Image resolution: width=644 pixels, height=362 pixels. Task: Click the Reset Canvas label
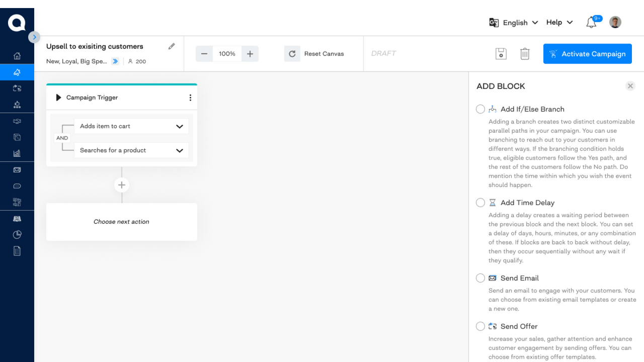[x=324, y=54]
